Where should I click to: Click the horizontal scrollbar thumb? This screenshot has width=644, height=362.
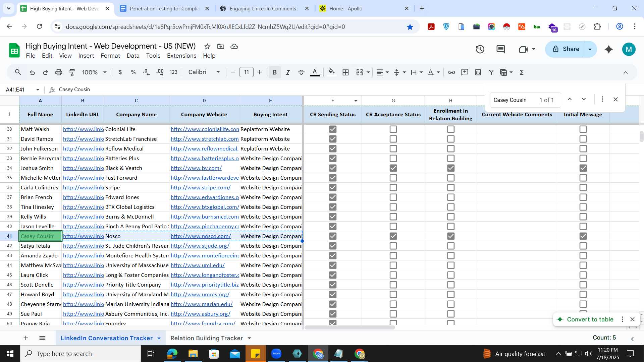[x=350, y=327]
